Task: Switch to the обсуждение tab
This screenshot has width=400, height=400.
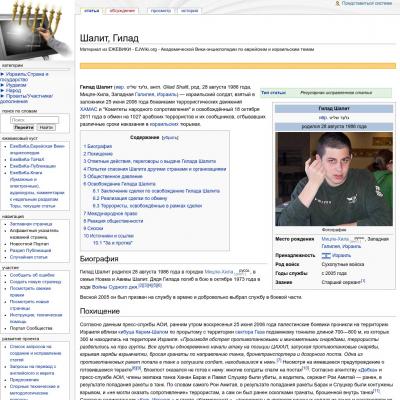Action: click(x=122, y=11)
